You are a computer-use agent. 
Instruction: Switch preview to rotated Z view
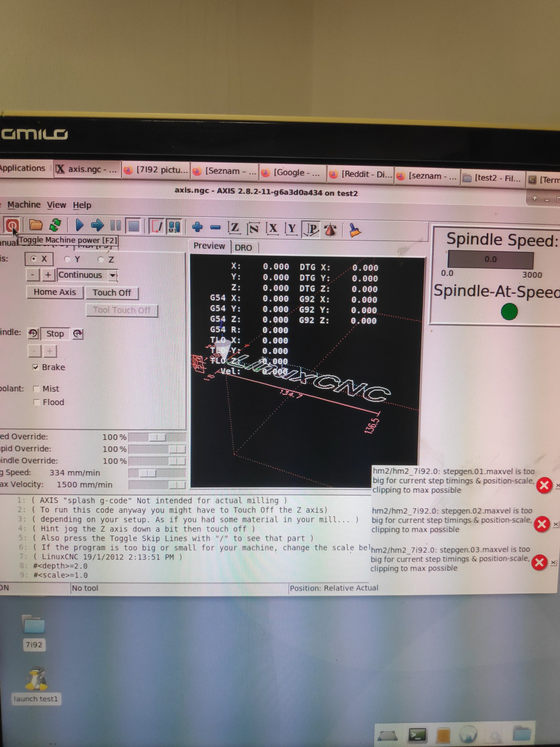tap(253, 229)
